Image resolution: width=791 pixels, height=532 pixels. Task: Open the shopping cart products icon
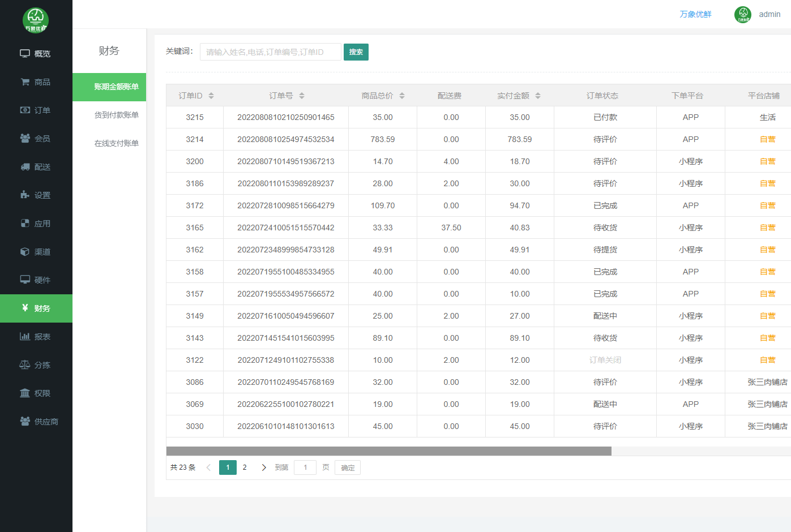(x=25, y=82)
